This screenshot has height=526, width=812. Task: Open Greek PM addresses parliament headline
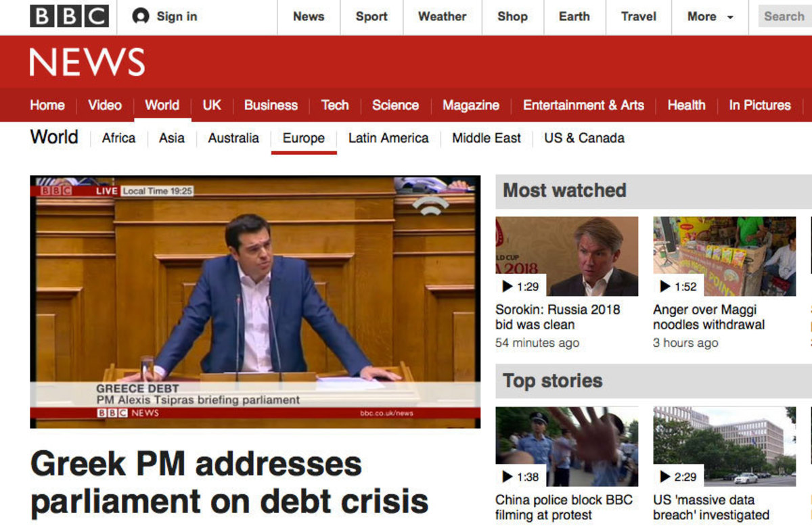click(229, 483)
